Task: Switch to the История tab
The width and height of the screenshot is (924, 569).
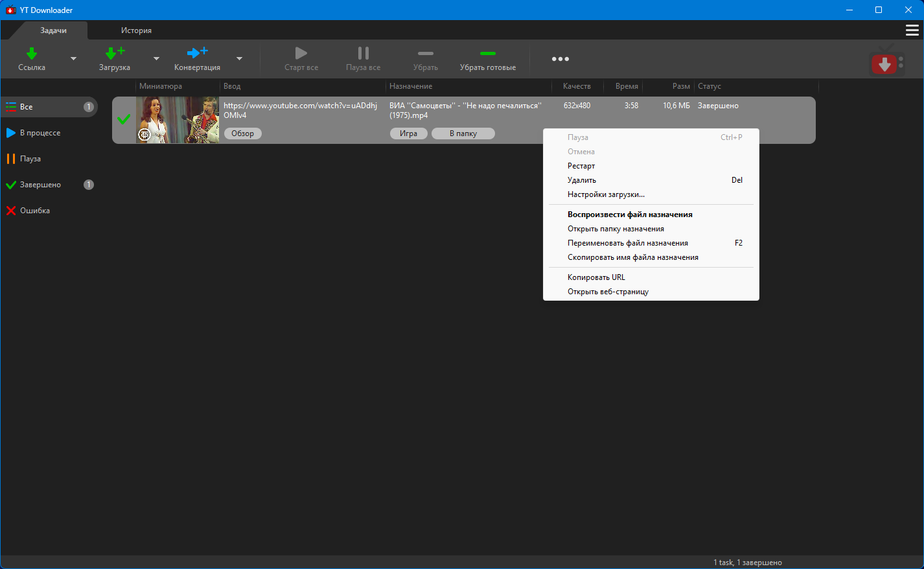Action: (x=136, y=30)
